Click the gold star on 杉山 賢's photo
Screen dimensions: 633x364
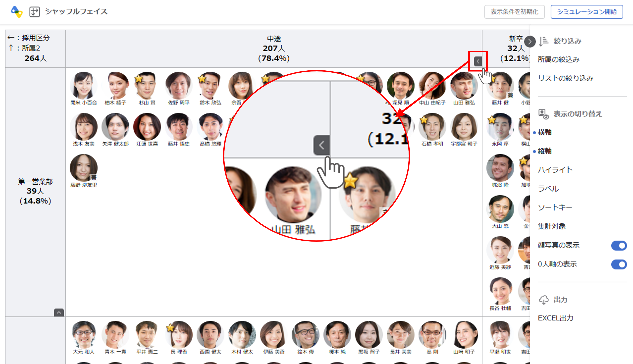tap(139, 79)
